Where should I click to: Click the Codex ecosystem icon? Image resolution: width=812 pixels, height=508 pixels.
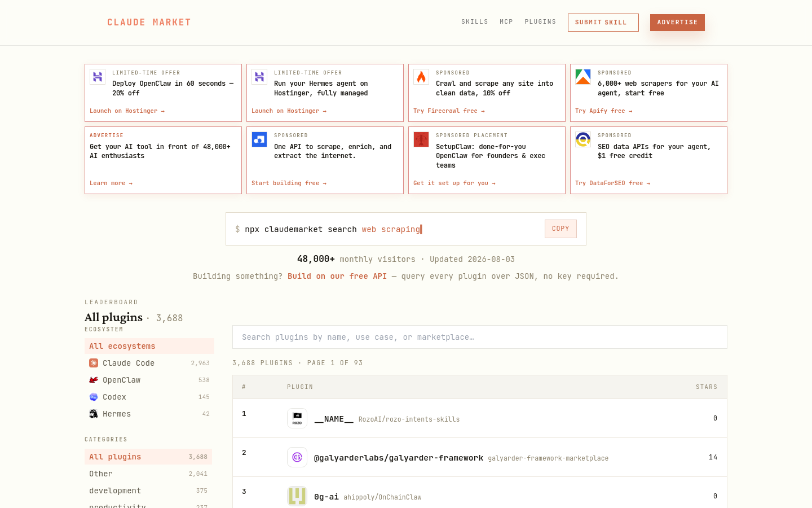coord(94,397)
